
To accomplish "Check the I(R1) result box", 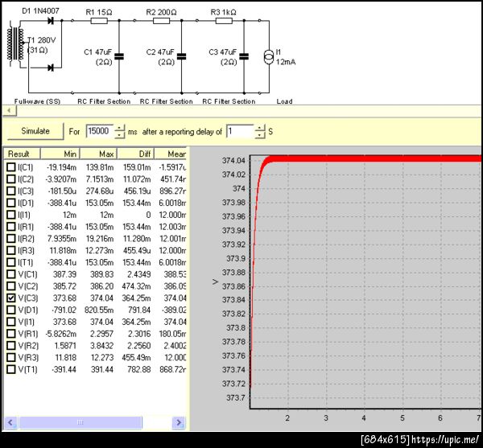I will 11,227.
